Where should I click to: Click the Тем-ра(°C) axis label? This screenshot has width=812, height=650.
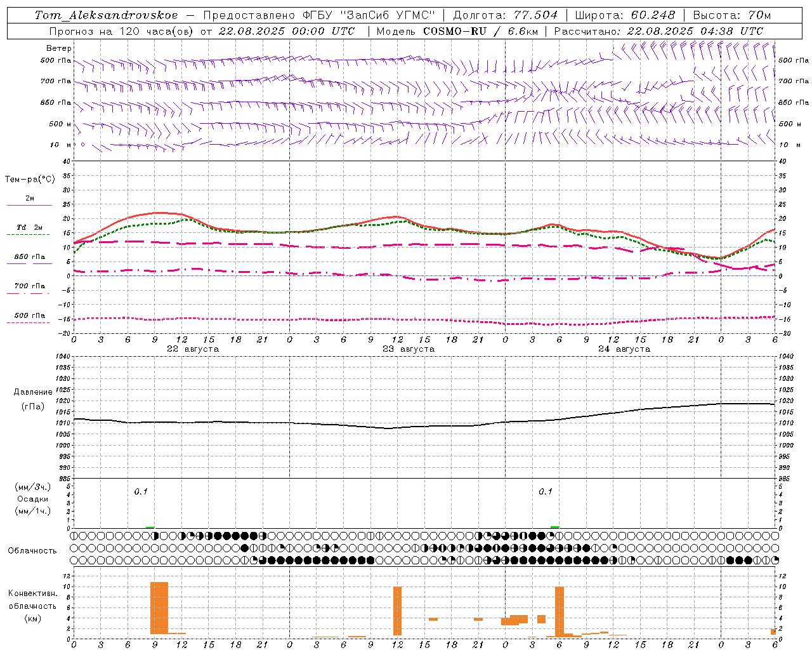30,180
